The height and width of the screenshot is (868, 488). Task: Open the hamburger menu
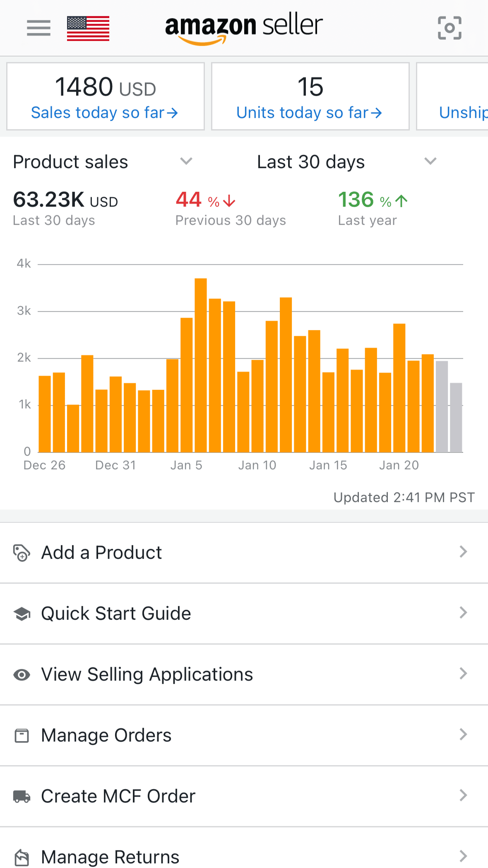[38, 28]
